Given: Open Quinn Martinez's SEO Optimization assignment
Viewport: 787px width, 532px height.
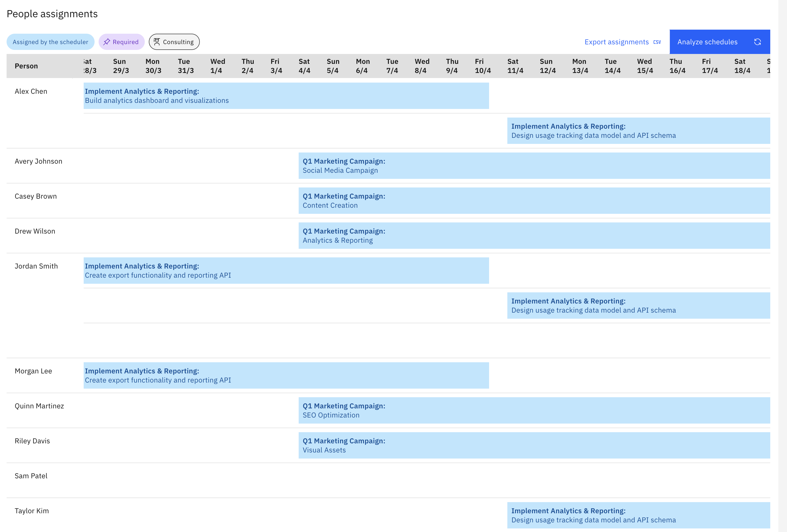Looking at the screenshot, I should tap(534, 410).
